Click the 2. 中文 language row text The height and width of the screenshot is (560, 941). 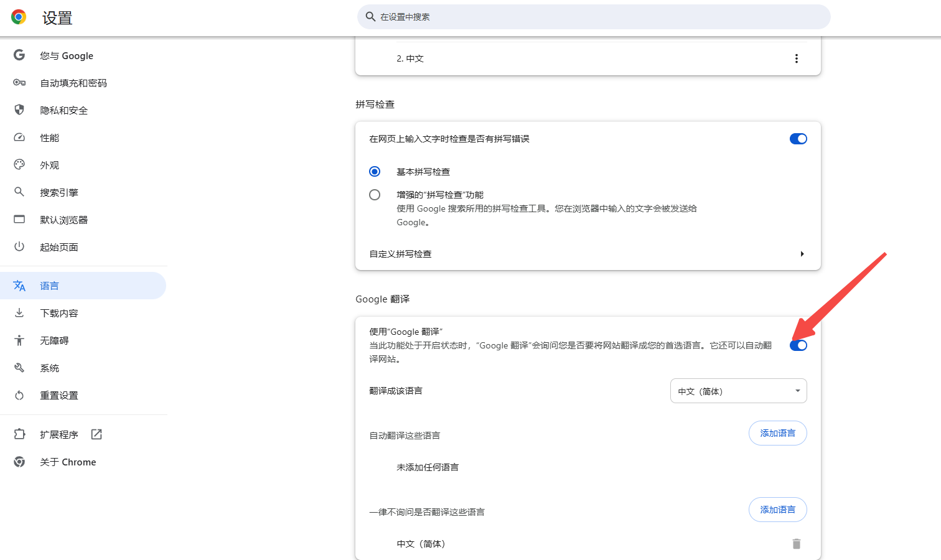click(410, 58)
